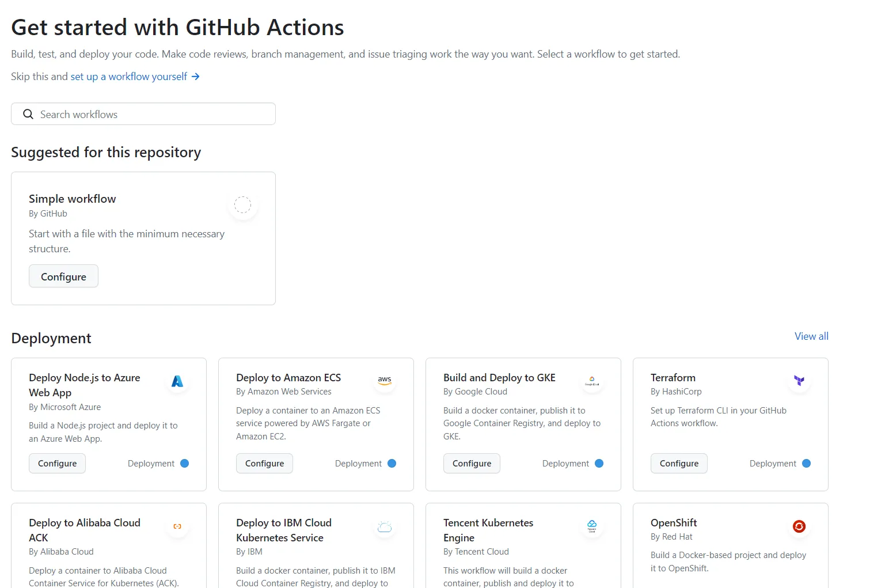The image size is (885, 588).
Task: Click the Google Cloud logo icon
Action: (592, 381)
